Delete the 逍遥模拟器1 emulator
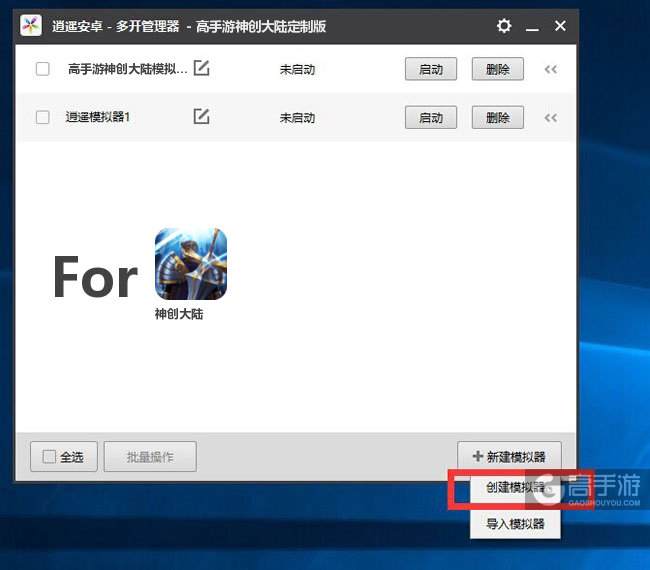The image size is (650, 570). tap(497, 117)
